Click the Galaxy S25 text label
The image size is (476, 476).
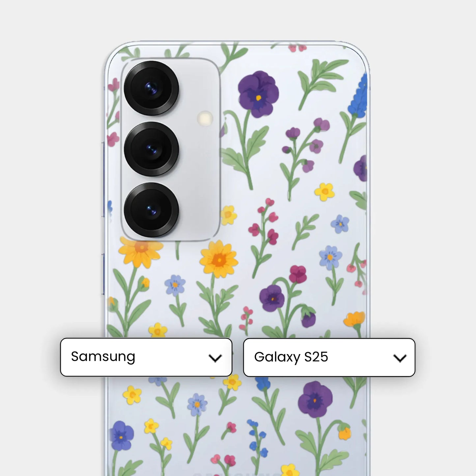coord(291,357)
